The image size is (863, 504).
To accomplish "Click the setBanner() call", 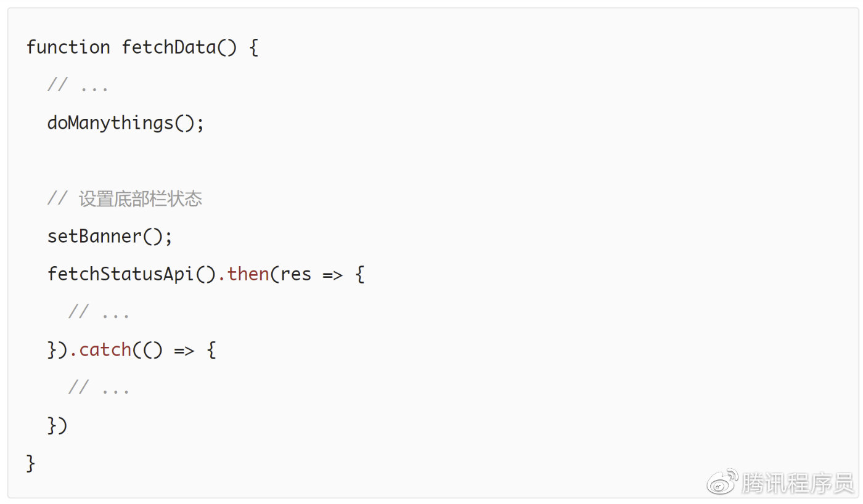I will tap(110, 237).
